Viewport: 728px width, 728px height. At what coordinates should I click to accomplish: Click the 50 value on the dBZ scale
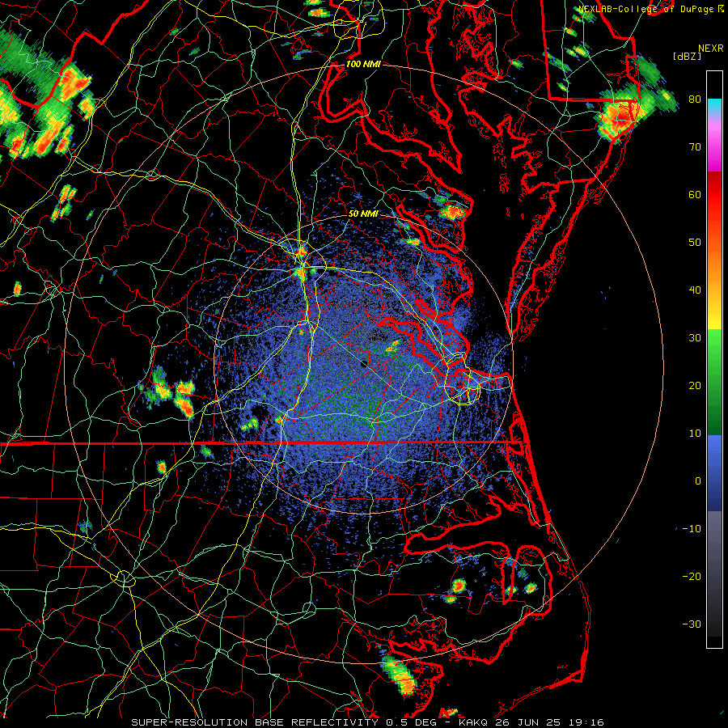695,243
